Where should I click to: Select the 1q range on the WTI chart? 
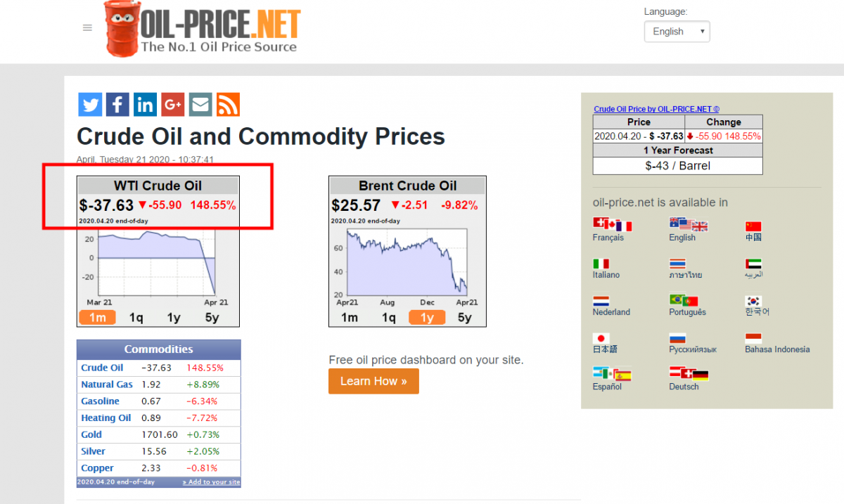(136, 318)
